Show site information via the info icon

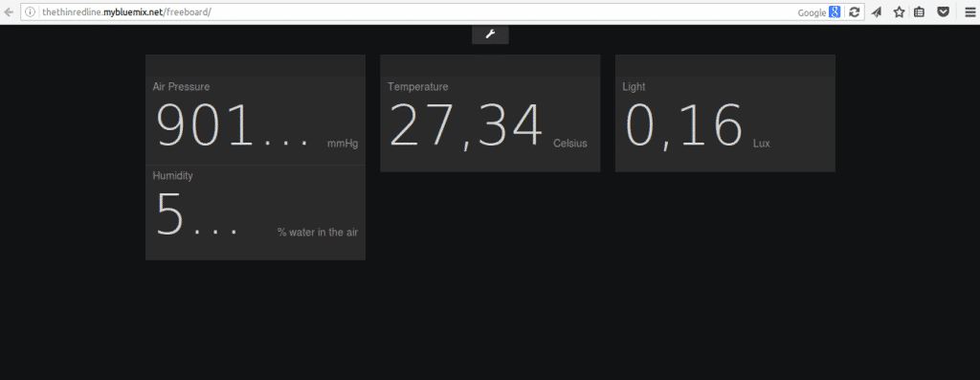(30, 11)
